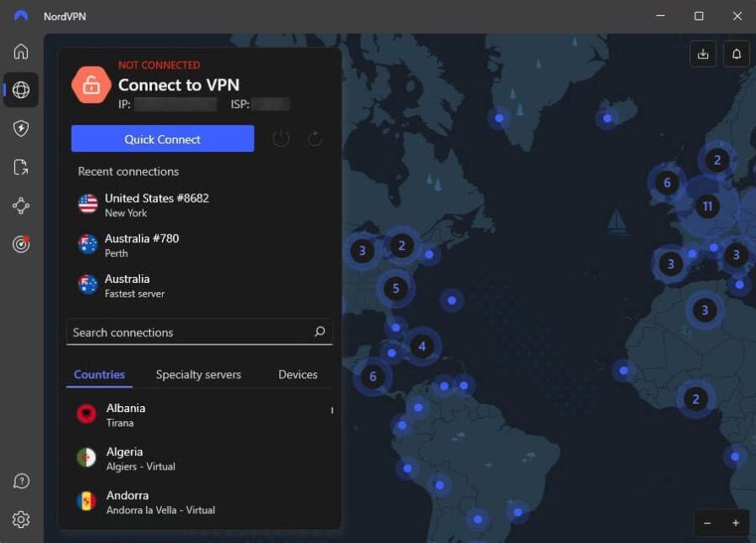Open notifications bell icon
This screenshot has width=756, height=543.
click(737, 53)
